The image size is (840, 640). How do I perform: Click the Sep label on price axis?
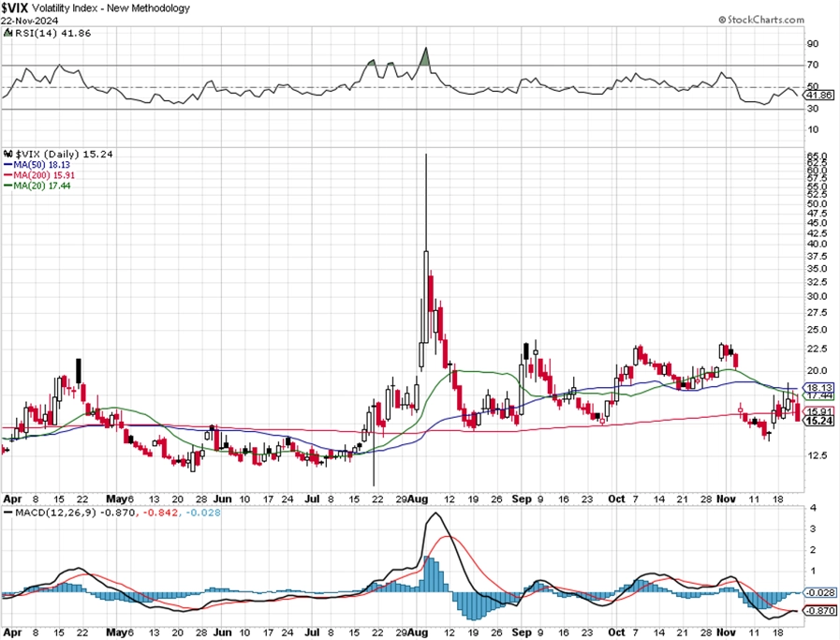522,499
